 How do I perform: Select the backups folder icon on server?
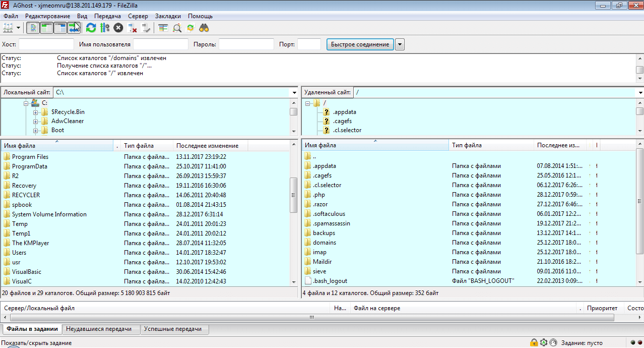tap(308, 233)
